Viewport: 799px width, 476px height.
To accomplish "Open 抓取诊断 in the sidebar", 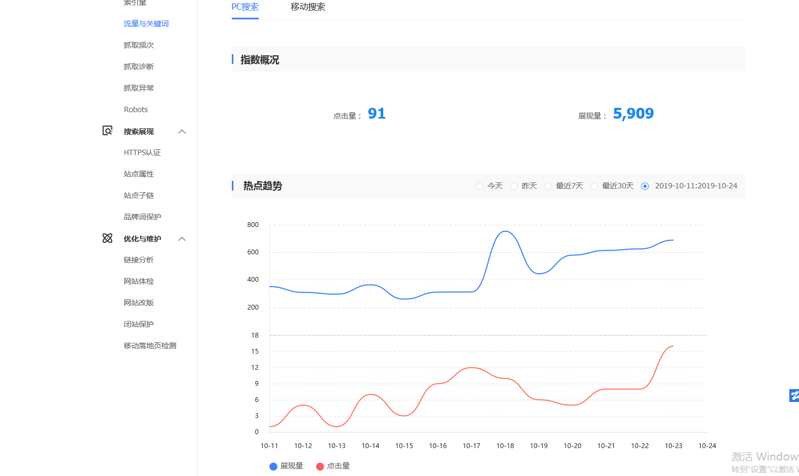I will (139, 66).
